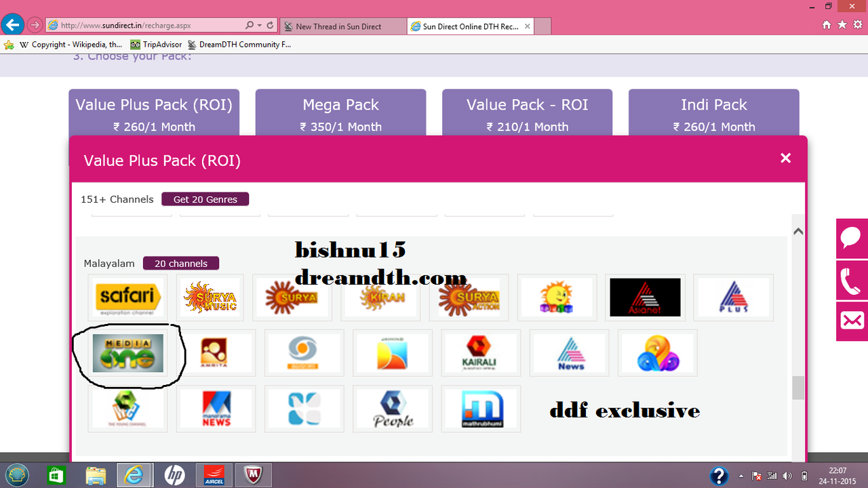
Task: Select the WE Young Channel logo
Action: click(x=127, y=409)
